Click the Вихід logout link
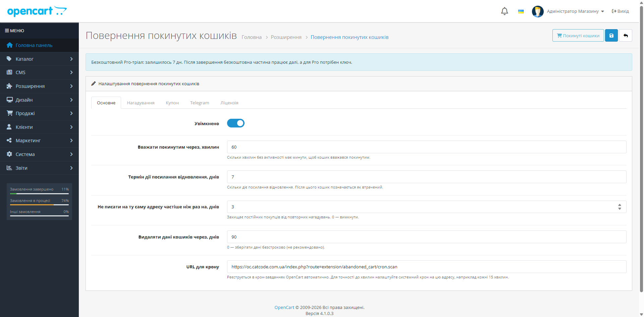Screen dimensions: 644x317 (x=620, y=11)
